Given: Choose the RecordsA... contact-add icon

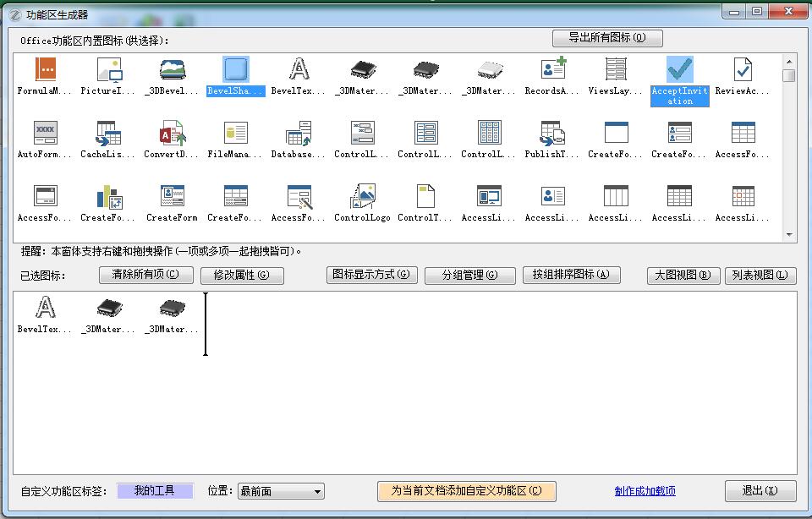Looking at the screenshot, I should pyautogui.click(x=553, y=70).
